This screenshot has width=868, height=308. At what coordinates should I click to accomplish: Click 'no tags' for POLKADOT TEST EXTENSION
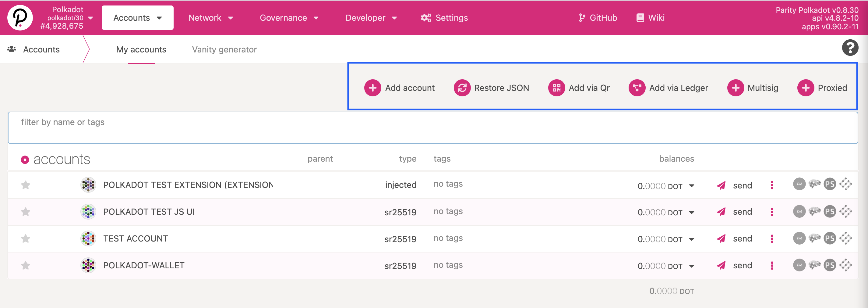click(448, 184)
